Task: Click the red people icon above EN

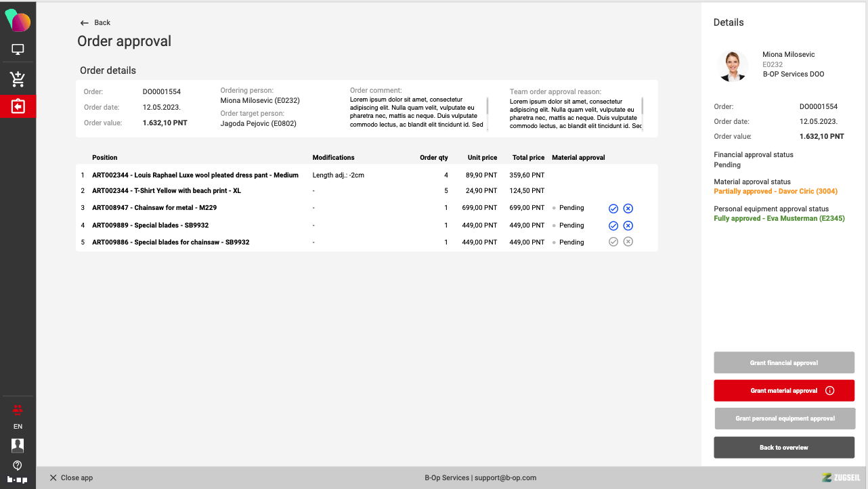Action: (x=18, y=409)
